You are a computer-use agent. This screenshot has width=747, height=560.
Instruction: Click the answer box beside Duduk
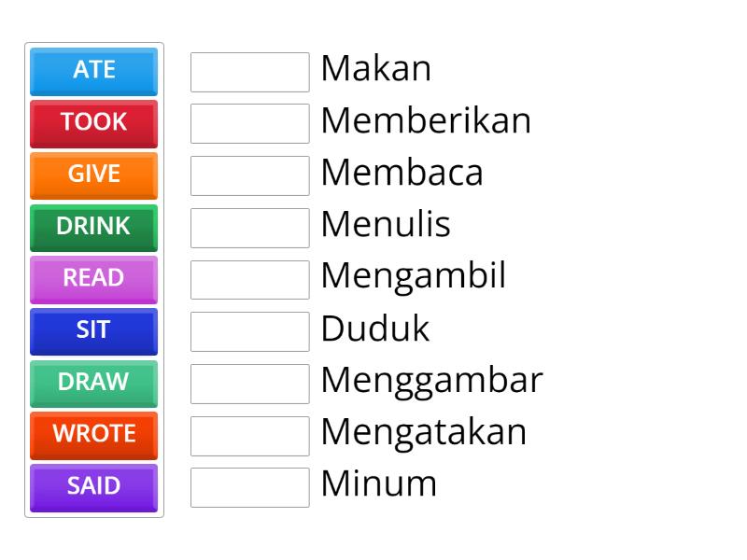(249, 330)
